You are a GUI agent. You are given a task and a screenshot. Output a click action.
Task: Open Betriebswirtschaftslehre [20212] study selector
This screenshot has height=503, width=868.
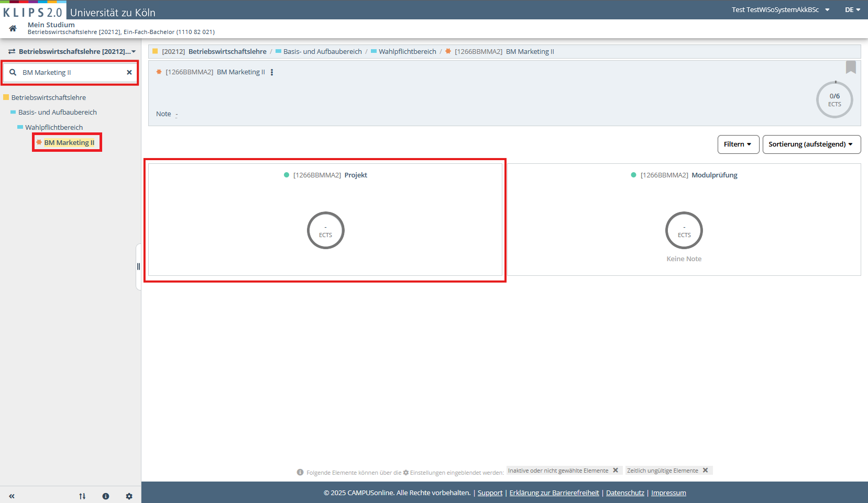point(72,51)
